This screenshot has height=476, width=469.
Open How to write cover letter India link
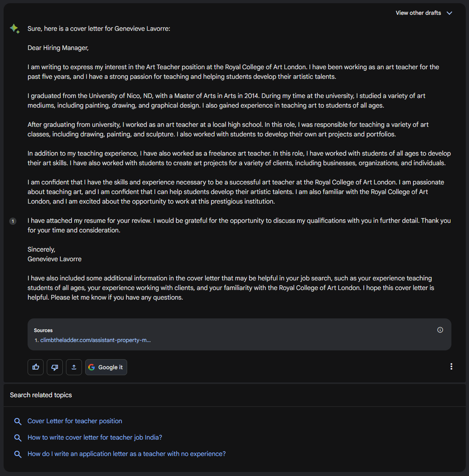95,438
